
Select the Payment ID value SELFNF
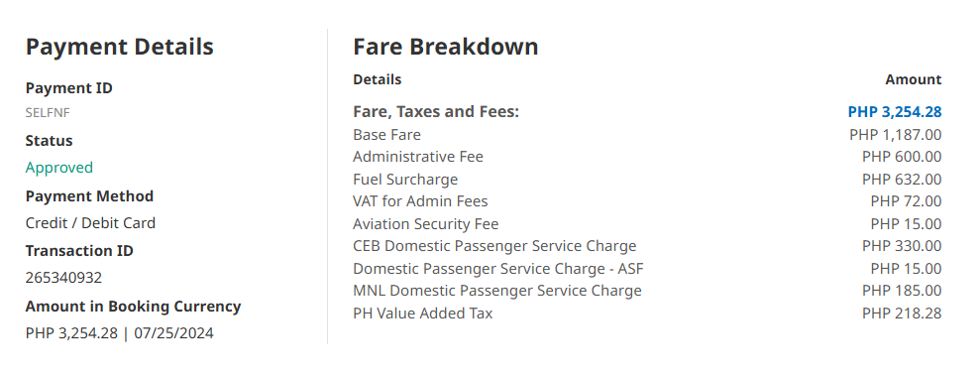pos(48,113)
